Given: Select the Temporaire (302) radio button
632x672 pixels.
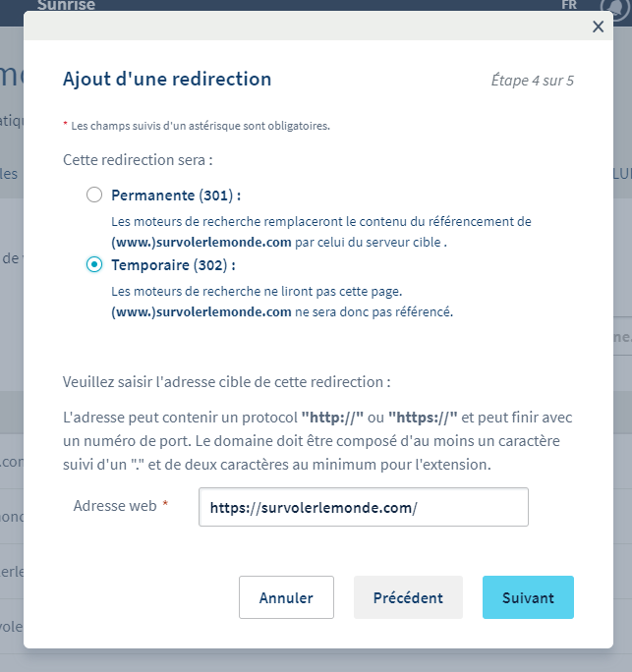Looking at the screenshot, I should (x=94, y=264).
